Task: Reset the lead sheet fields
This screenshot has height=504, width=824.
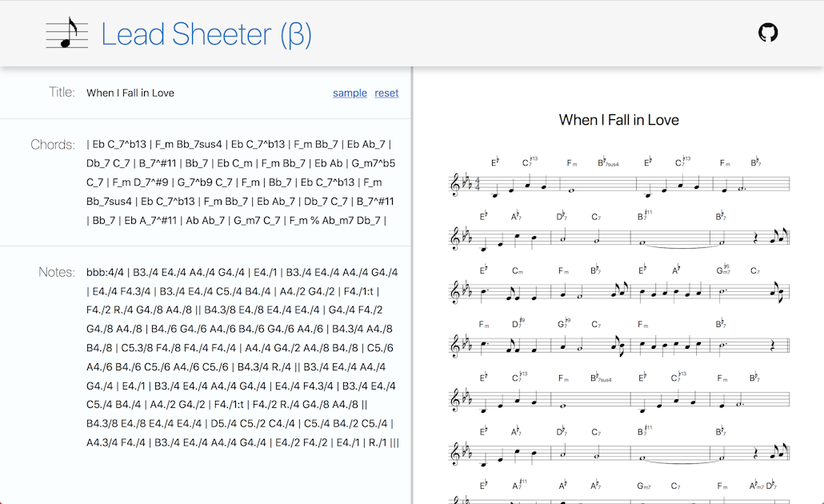Action: click(x=386, y=93)
